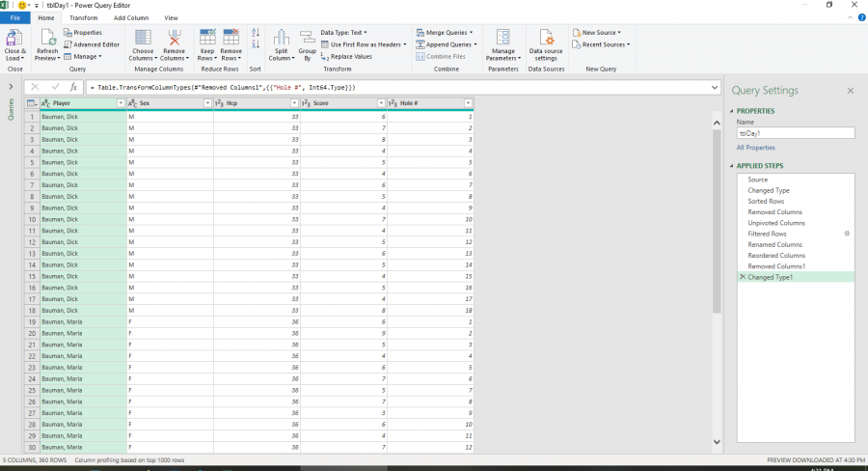Screen dimensions: 868x471
Task: Switch to the Transform tab
Action: pyautogui.click(x=84, y=17)
